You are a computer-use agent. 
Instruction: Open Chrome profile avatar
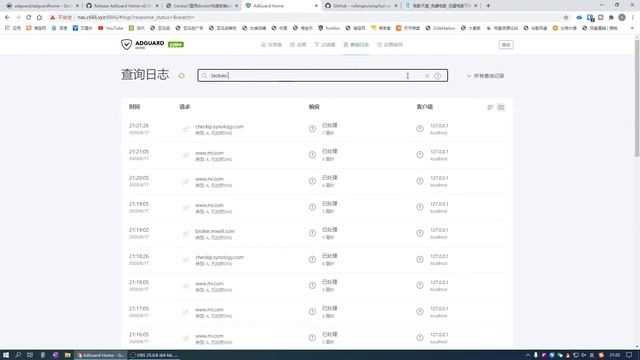(622, 18)
